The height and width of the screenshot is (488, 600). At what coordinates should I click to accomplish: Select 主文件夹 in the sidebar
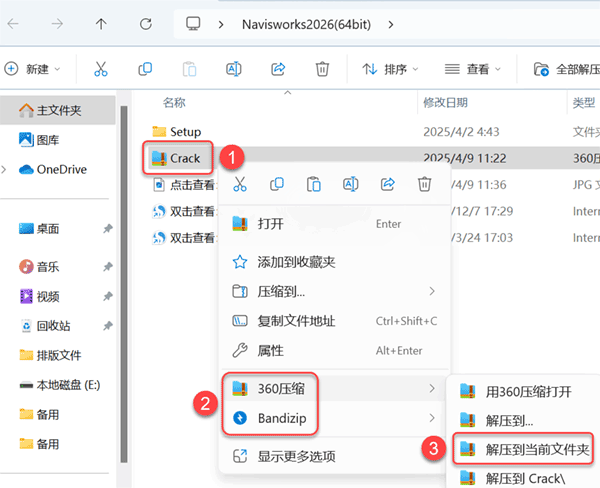57,110
